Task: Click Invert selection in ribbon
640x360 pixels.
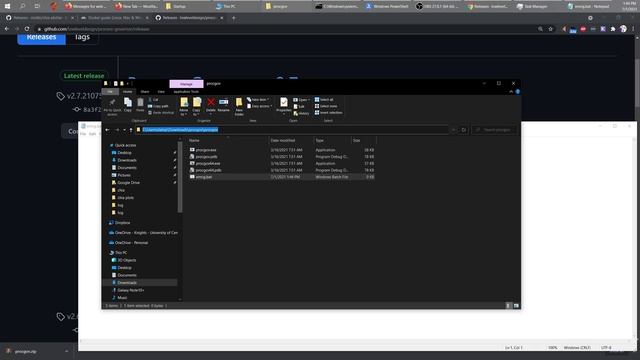Action: click(x=329, y=113)
